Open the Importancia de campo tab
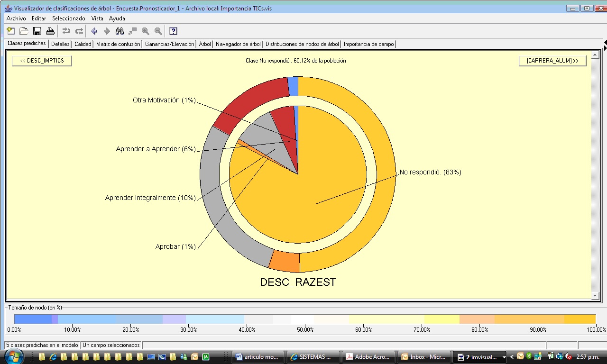The height and width of the screenshot is (364, 607). [368, 44]
